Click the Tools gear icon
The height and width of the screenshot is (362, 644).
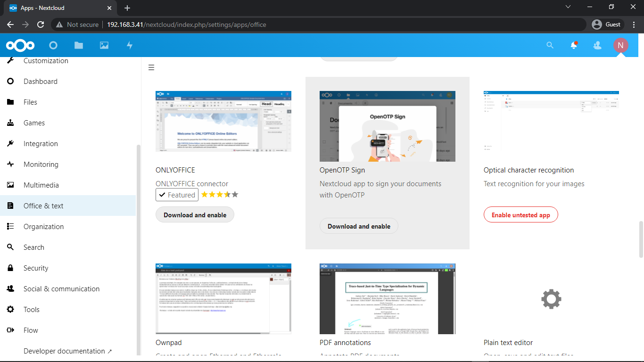coord(10,310)
